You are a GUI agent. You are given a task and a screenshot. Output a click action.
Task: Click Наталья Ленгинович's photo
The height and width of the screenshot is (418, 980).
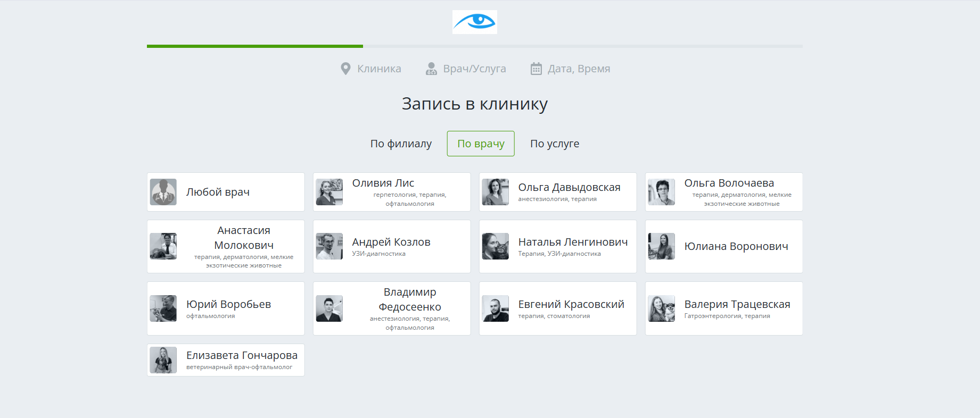click(496, 246)
